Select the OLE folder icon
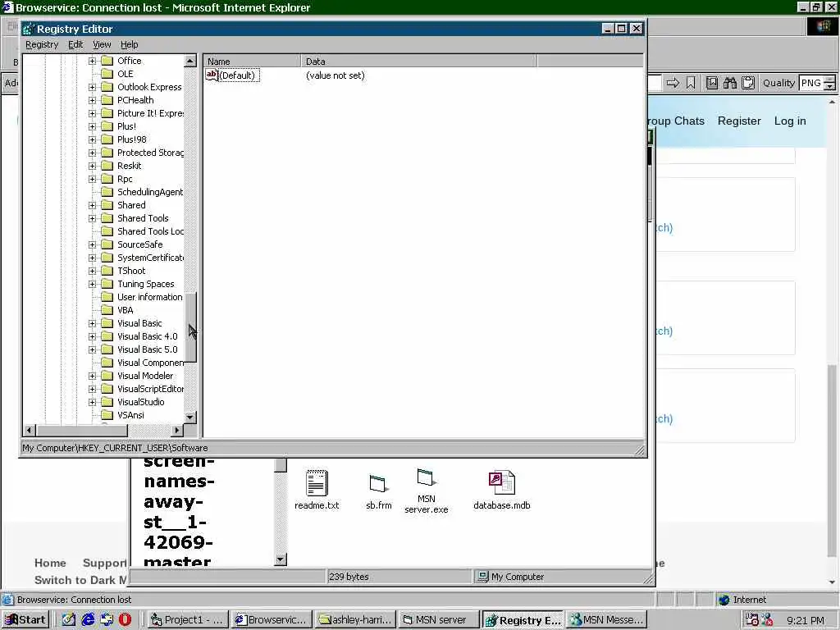 (x=107, y=74)
